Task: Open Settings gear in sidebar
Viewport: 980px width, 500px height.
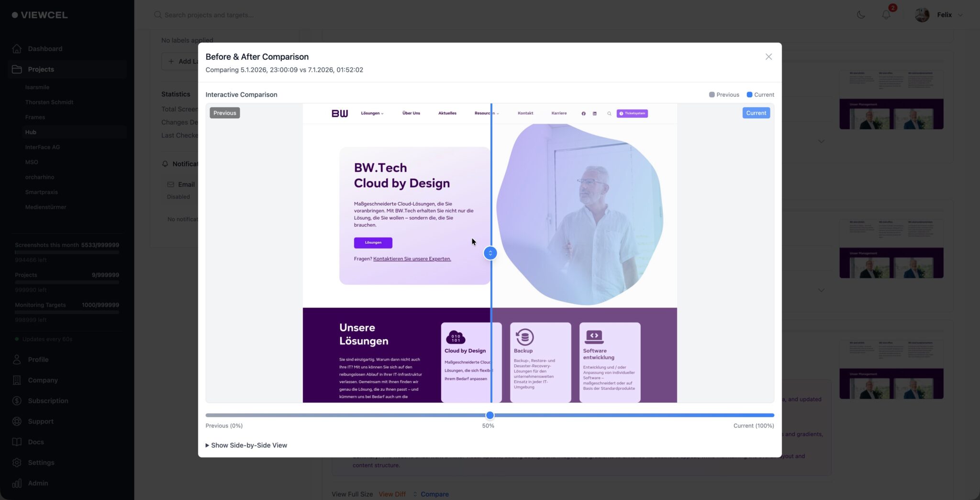Action: click(17, 463)
